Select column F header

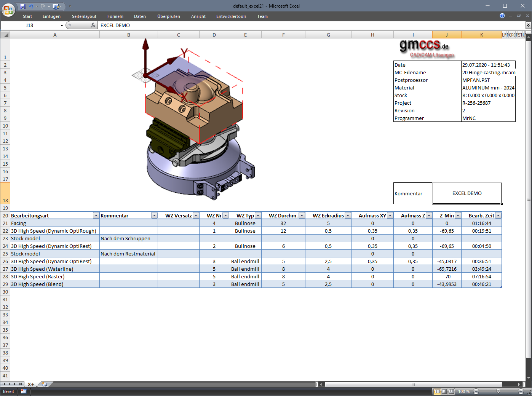(283, 35)
